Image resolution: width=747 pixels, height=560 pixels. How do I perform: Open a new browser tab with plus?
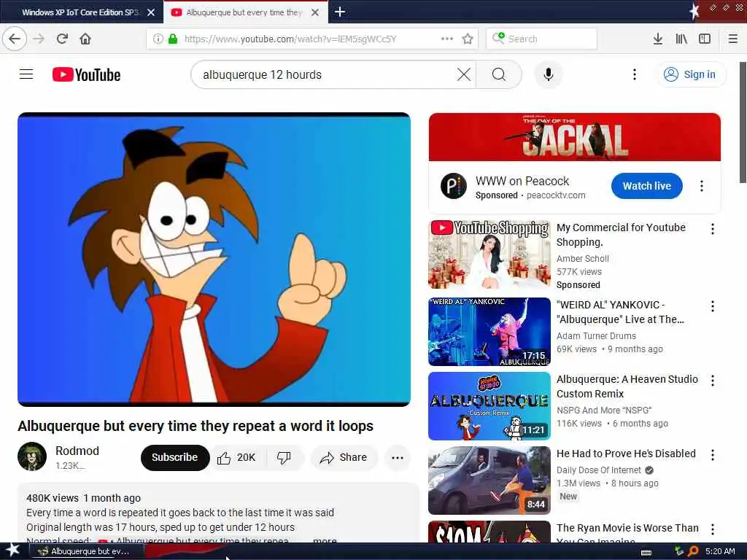point(340,12)
